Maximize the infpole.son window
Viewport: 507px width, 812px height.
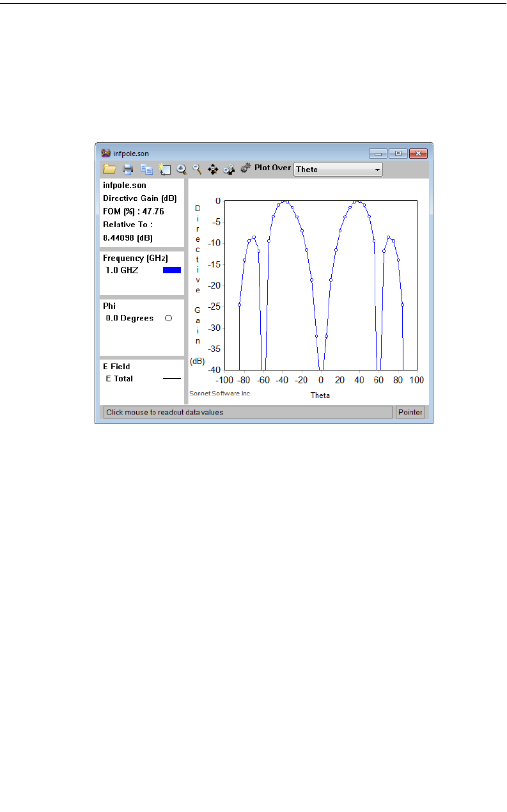(x=398, y=154)
